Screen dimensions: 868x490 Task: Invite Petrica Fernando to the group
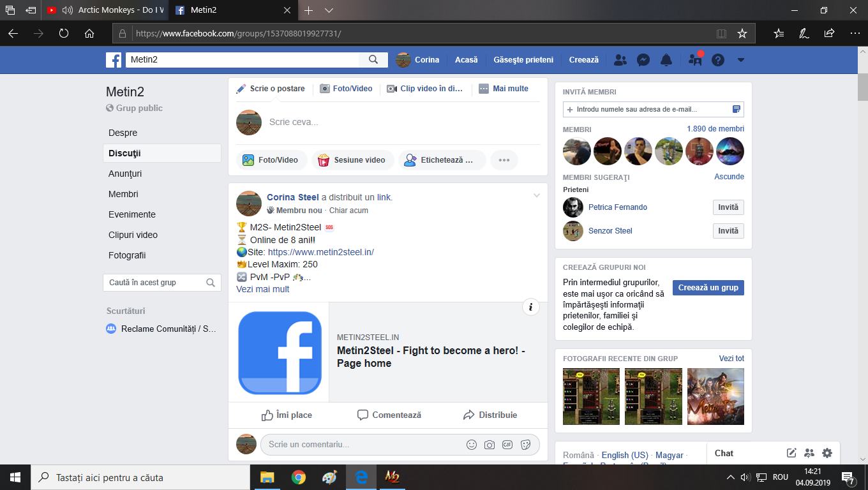(728, 207)
